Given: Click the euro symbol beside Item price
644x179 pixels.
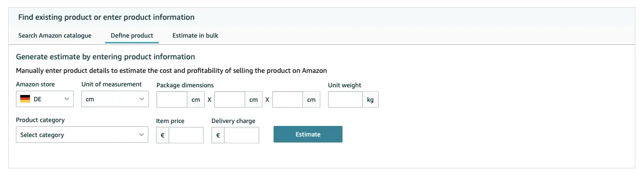Looking at the screenshot, I should click(x=163, y=135).
